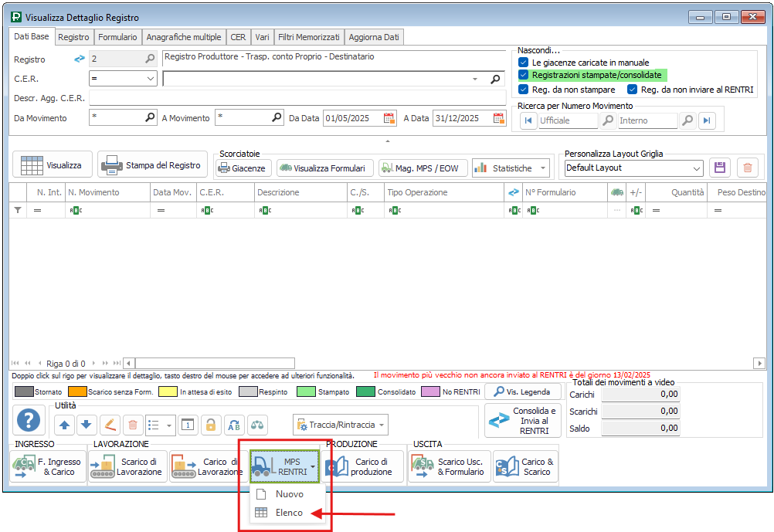This screenshot has width=774, height=532.
Task: Click the Ufficiale movement number field
Action: point(567,120)
